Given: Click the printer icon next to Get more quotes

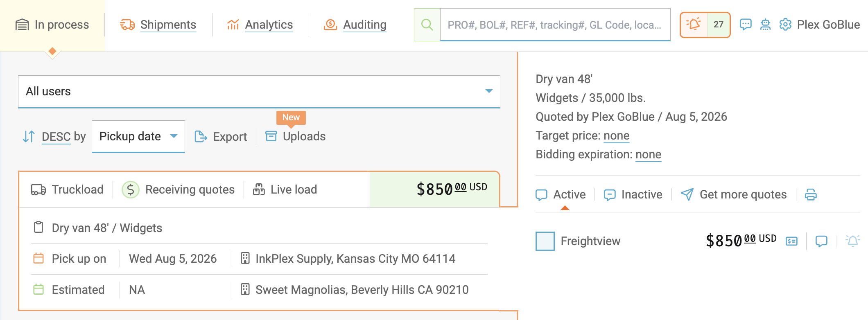Looking at the screenshot, I should [x=811, y=194].
